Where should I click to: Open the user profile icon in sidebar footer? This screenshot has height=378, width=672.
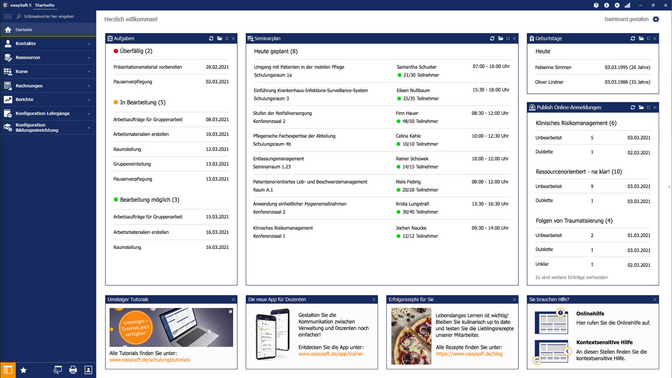pos(88,370)
